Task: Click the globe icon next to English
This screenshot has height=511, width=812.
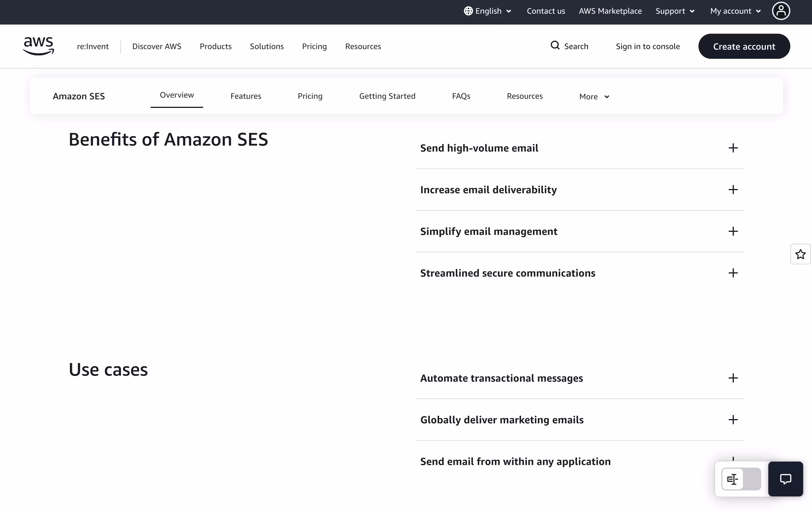Action: 468,11
